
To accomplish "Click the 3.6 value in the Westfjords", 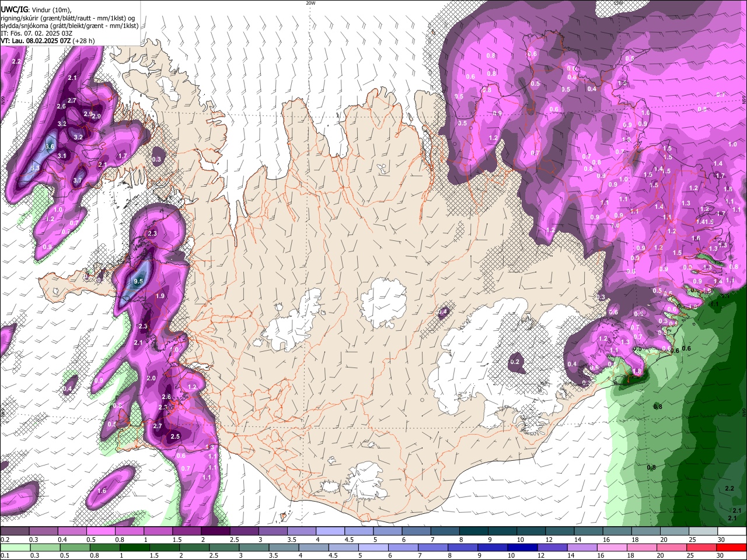I will tap(50, 146).
